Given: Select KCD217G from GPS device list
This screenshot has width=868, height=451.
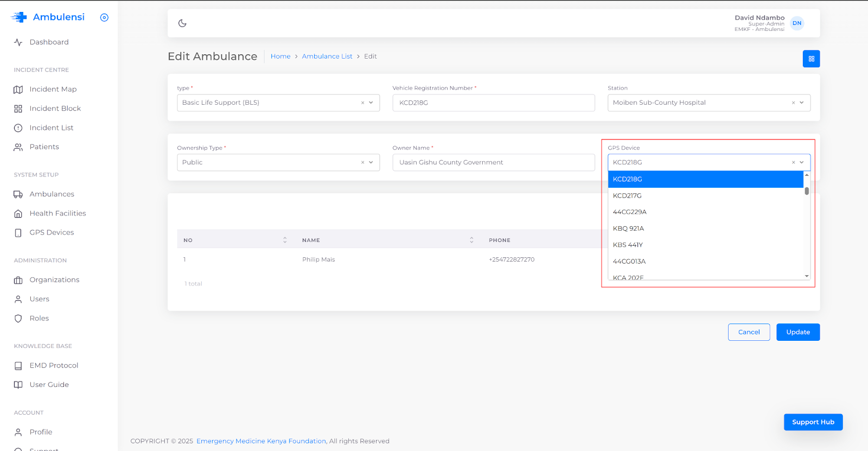Looking at the screenshot, I should 627,196.
